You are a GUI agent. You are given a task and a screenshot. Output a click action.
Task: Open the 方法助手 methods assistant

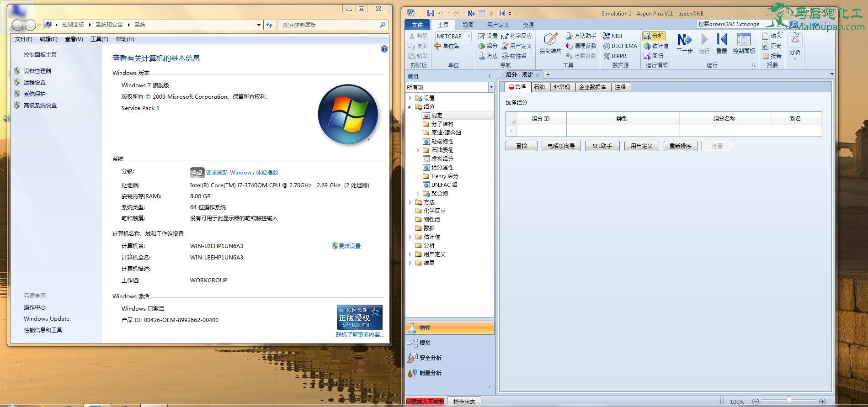point(581,36)
